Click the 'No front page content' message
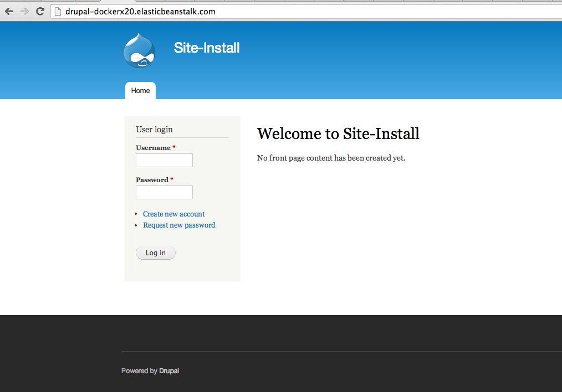 tap(331, 158)
